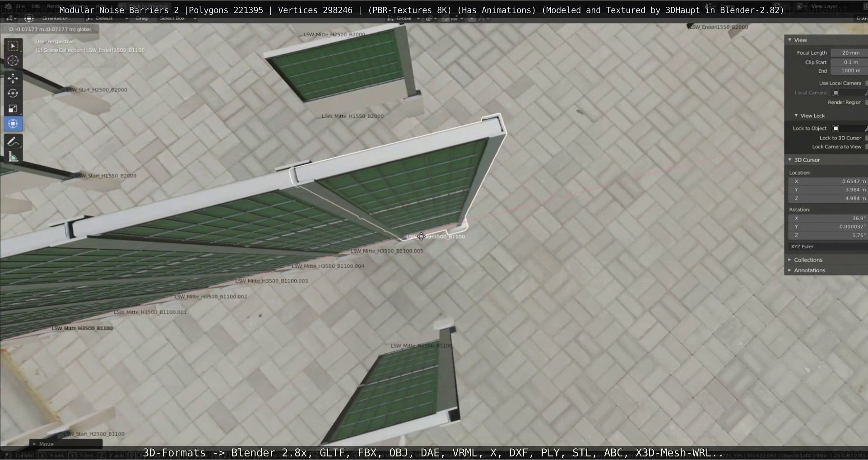This screenshot has height=460, width=868.
Task: Open the File menu
Action: click(20, 6)
